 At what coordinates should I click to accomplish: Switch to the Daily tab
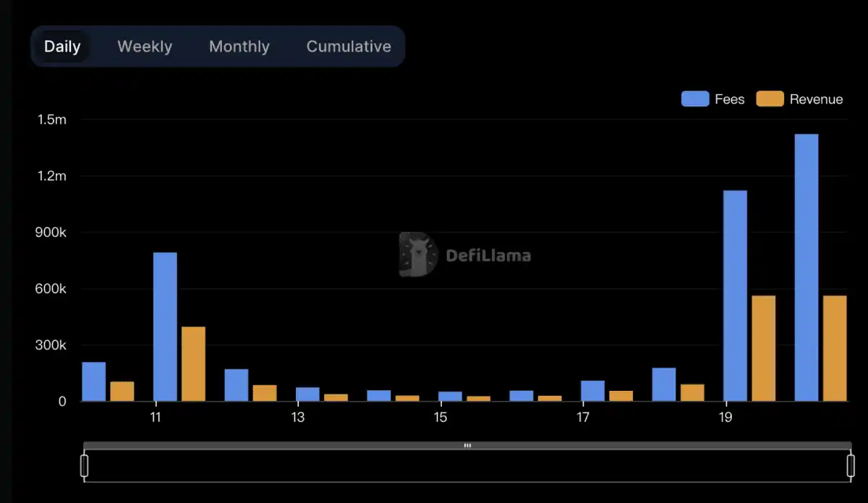click(62, 46)
